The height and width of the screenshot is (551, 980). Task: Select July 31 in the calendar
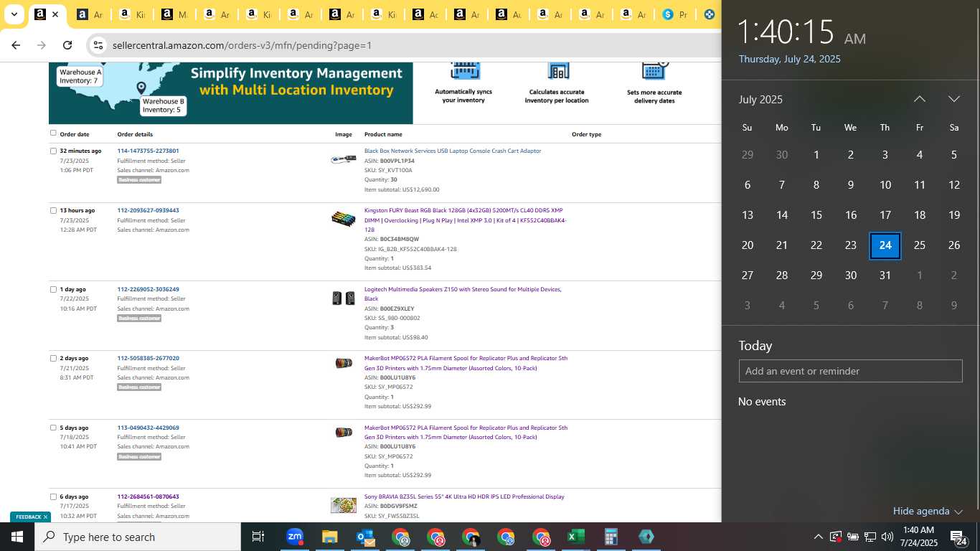click(x=885, y=275)
